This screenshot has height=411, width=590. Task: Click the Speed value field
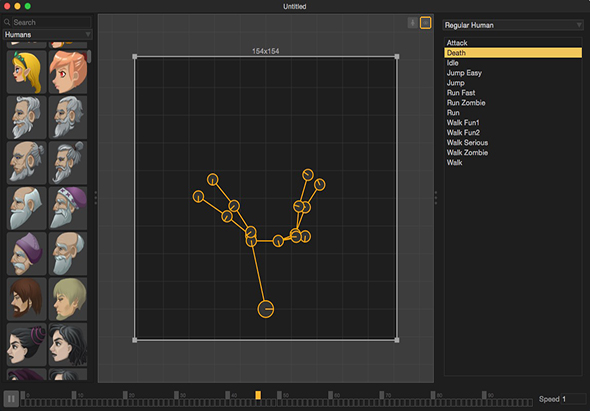click(573, 399)
